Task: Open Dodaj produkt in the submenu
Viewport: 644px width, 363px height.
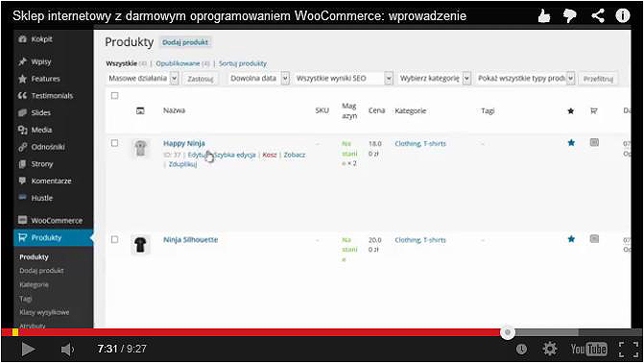Action: click(x=41, y=271)
